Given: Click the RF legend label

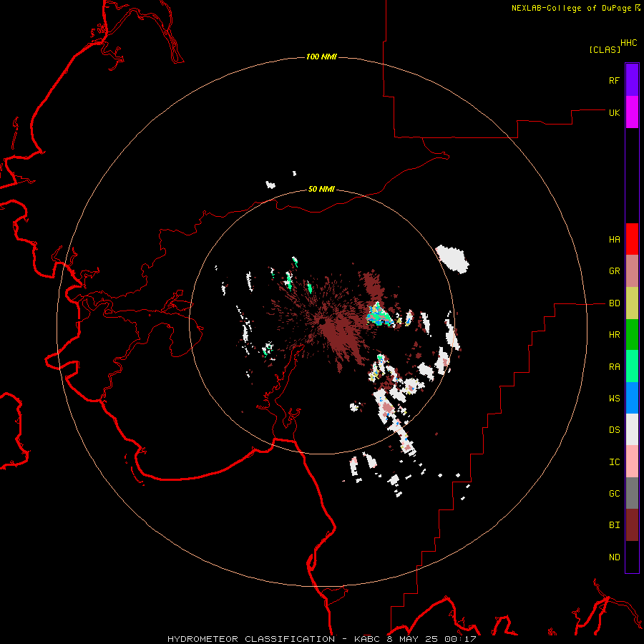Looking at the screenshot, I should (614, 80).
